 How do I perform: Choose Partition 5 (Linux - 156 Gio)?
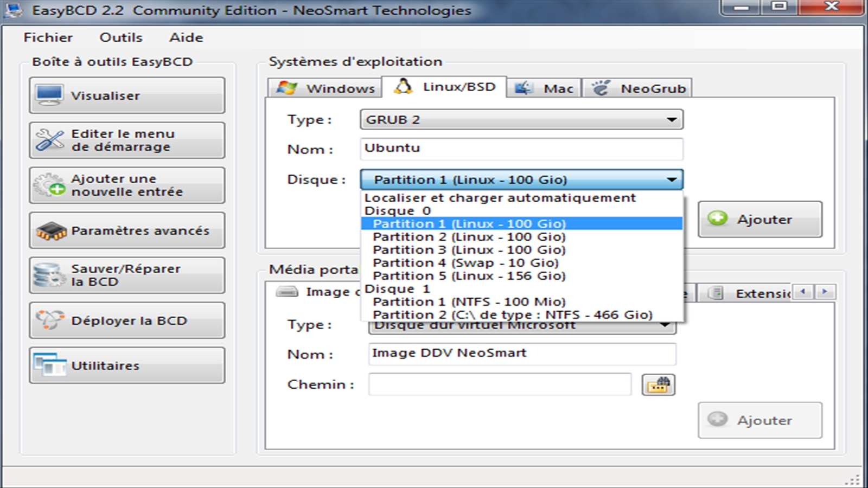click(521, 275)
